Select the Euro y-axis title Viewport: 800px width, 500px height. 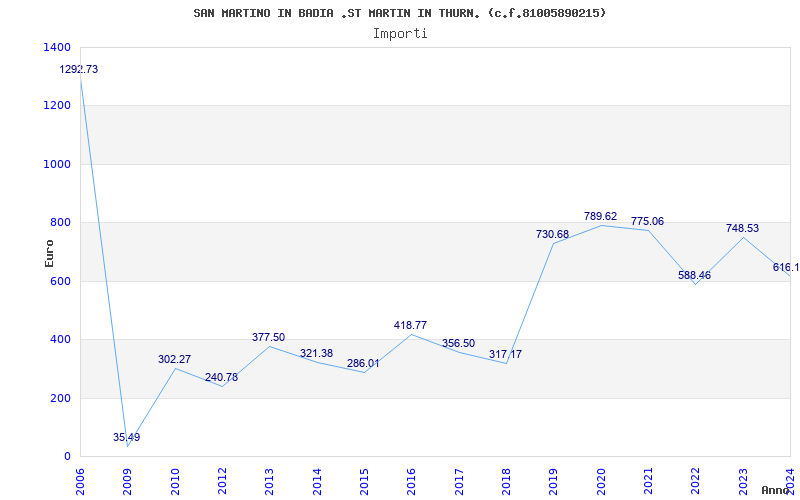tap(49, 254)
